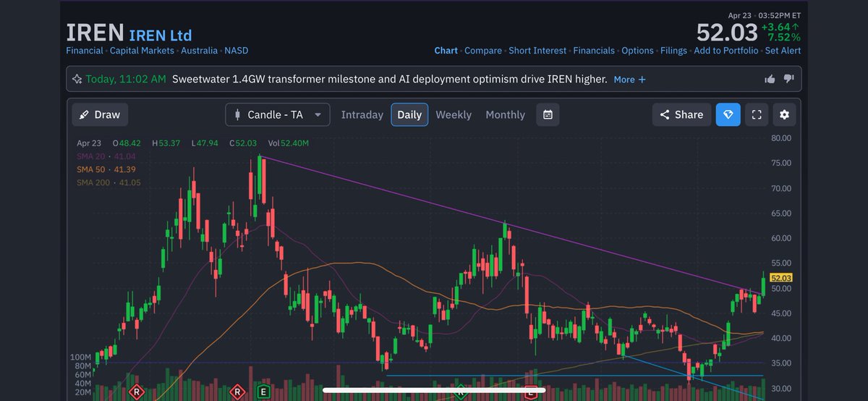This screenshot has height=401, width=868.
Task: Open the Capital Markets industry link
Action: point(142,51)
